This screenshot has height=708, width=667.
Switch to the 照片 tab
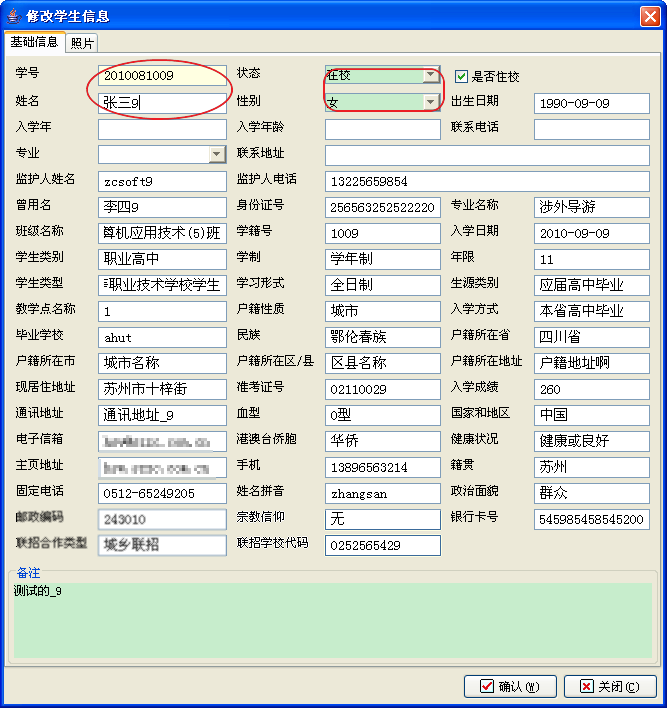coord(82,43)
